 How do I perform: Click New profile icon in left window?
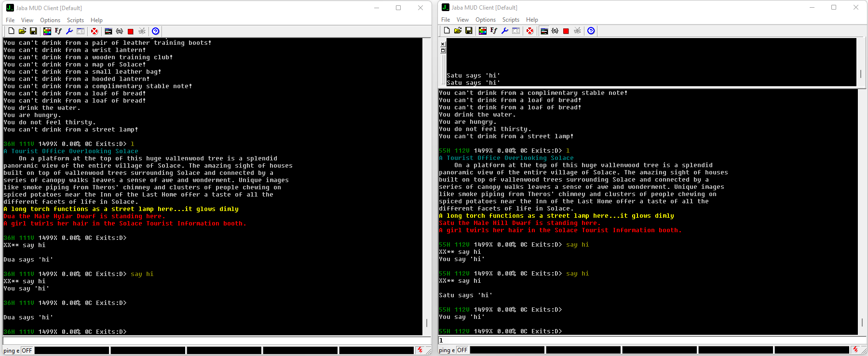click(11, 31)
